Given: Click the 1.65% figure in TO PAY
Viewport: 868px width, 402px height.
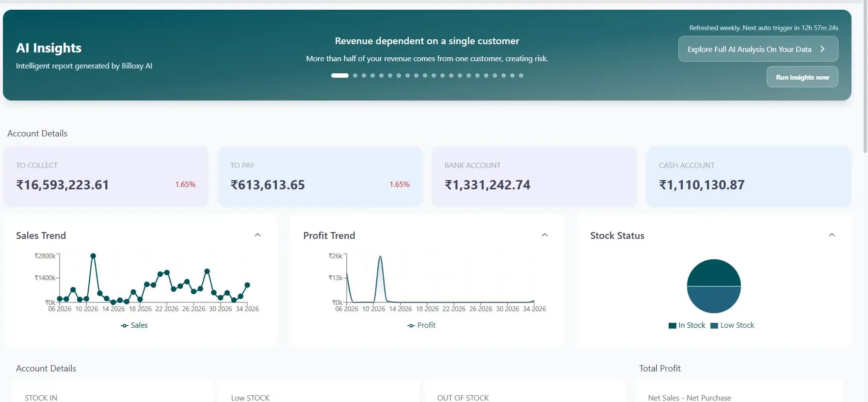Looking at the screenshot, I should 400,184.
